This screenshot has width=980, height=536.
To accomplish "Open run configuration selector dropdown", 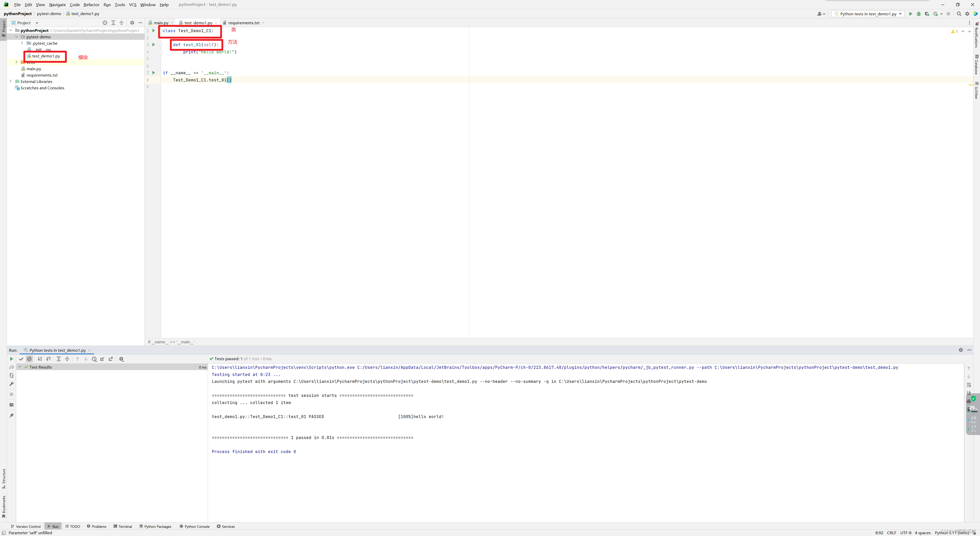I will pos(868,14).
